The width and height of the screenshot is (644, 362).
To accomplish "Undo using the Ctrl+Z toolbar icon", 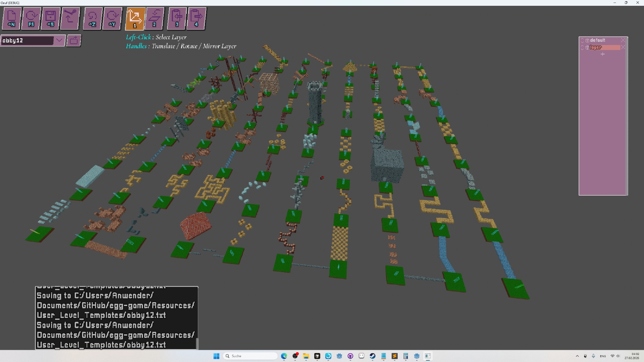I will [92, 18].
